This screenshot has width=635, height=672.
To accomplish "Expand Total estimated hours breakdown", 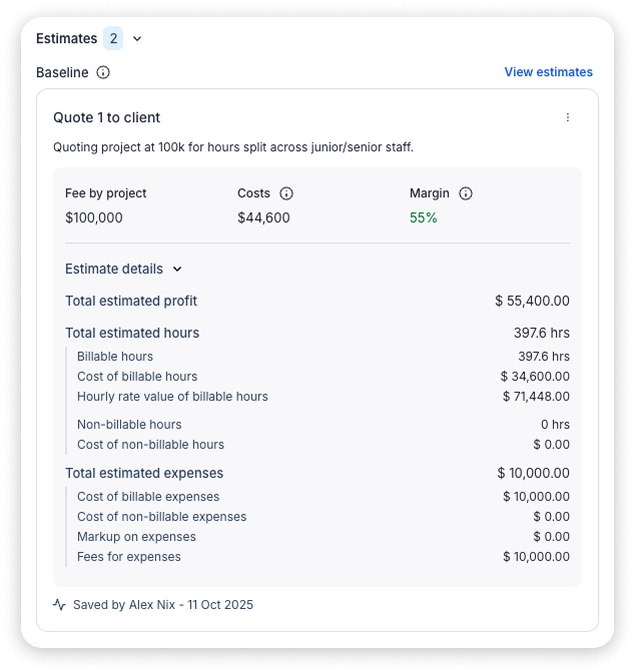I will tap(132, 333).
